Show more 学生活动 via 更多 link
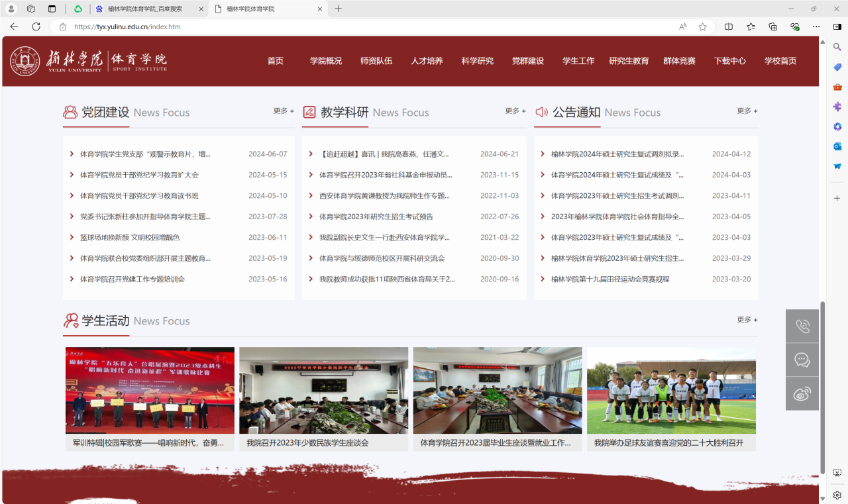The image size is (848, 504). point(747,320)
